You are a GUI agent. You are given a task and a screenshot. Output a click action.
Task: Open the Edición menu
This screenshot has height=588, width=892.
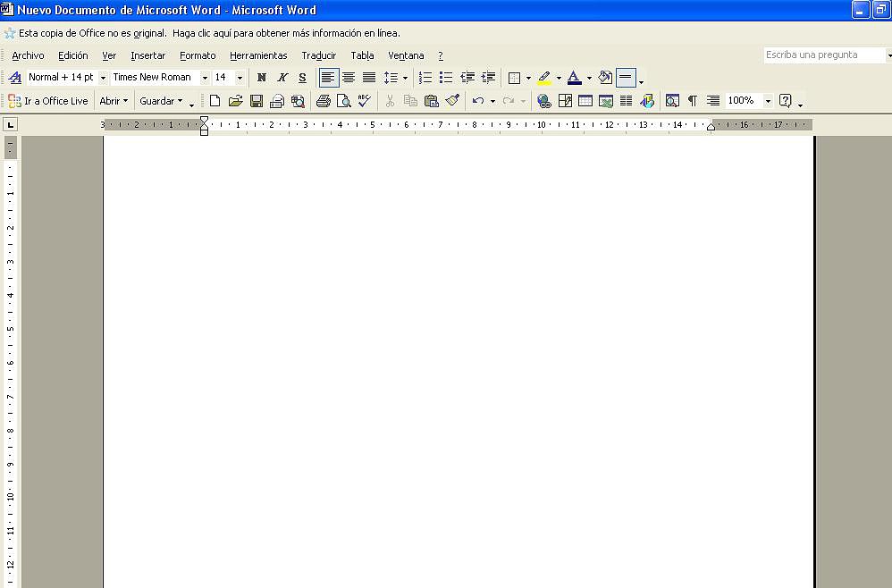72,55
